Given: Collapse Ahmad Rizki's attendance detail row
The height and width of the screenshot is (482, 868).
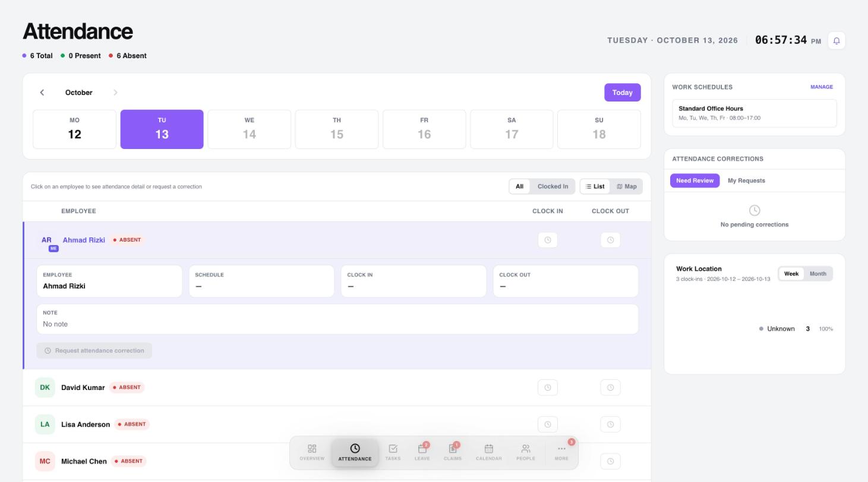Looking at the screenshot, I should (337, 240).
